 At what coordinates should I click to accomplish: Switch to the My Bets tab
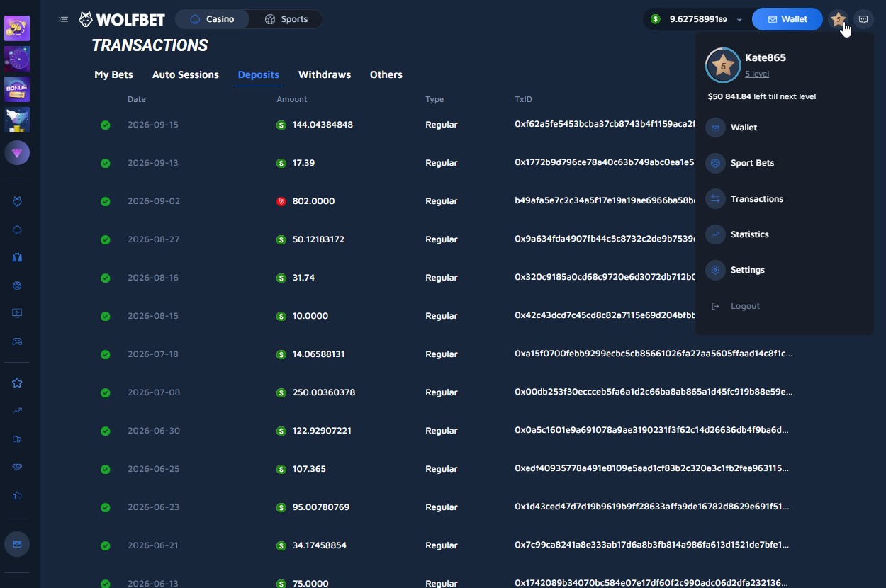tap(113, 74)
